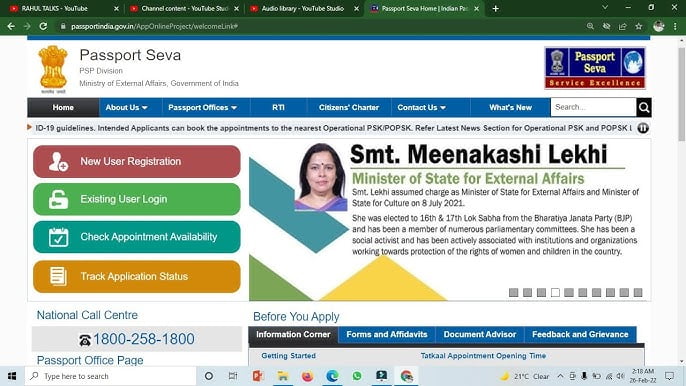The width and height of the screenshot is (686, 386).
Task: Open PowerPoint from the taskbar
Action: coord(258,376)
